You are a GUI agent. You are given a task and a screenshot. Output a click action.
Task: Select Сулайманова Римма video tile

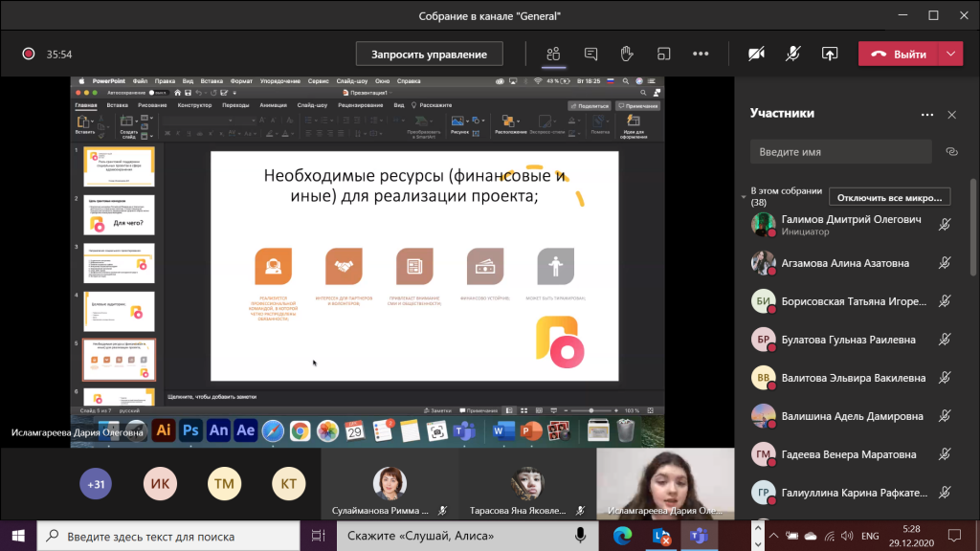(390, 483)
